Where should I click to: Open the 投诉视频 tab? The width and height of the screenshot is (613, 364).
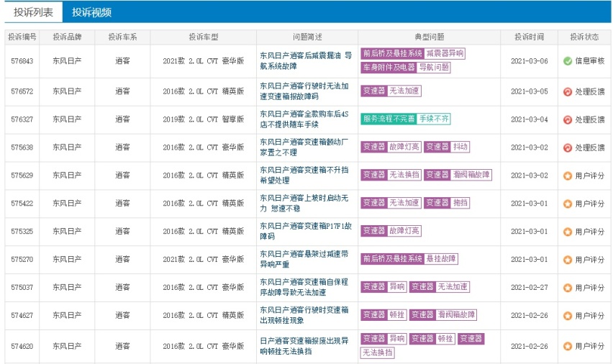(x=91, y=12)
